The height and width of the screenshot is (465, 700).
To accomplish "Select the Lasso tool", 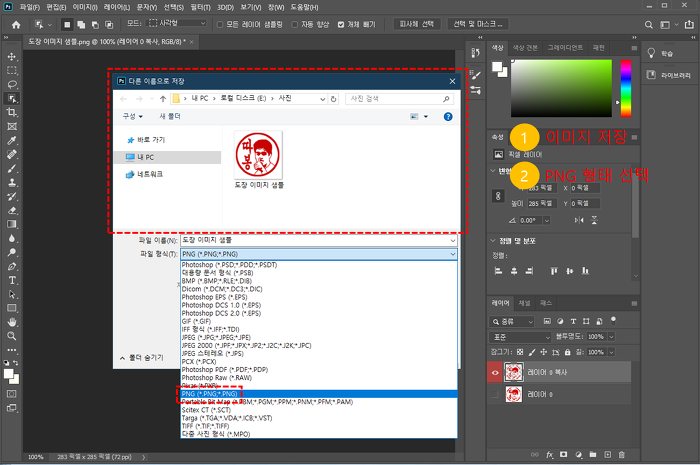I will pos(12,84).
